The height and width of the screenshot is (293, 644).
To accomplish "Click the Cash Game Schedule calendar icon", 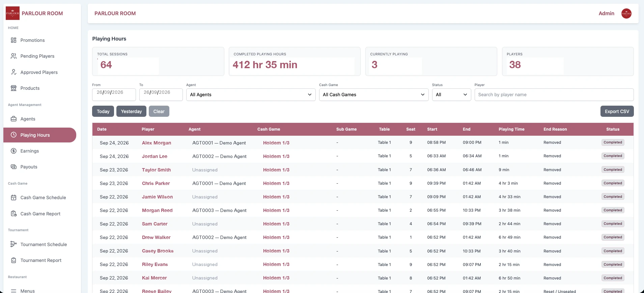I will (x=13, y=197).
